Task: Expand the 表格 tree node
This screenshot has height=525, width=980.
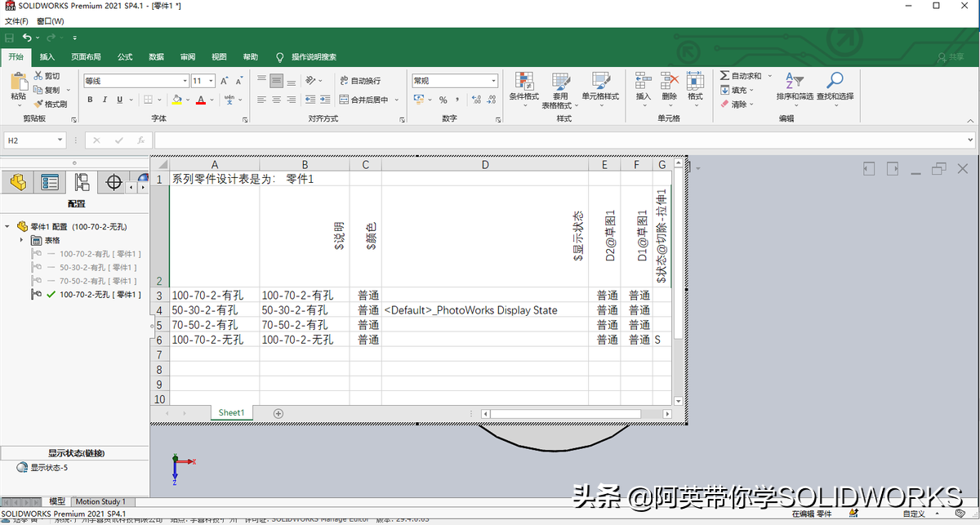Action: (x=22, y=240)
